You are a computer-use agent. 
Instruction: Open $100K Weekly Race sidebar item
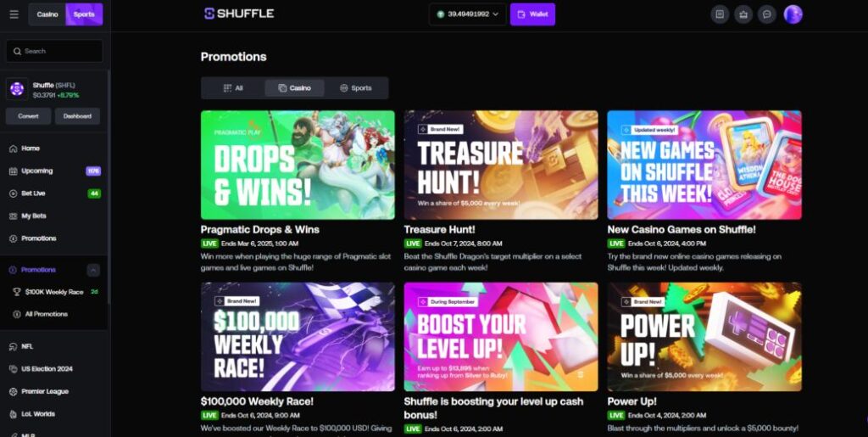click(55, 292)
